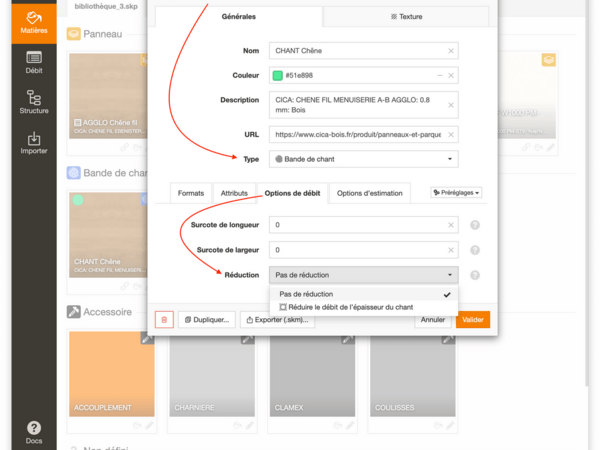Click help icon beside Surcote de largeur
The image size is (600, 450).
(x=475, y=250)
